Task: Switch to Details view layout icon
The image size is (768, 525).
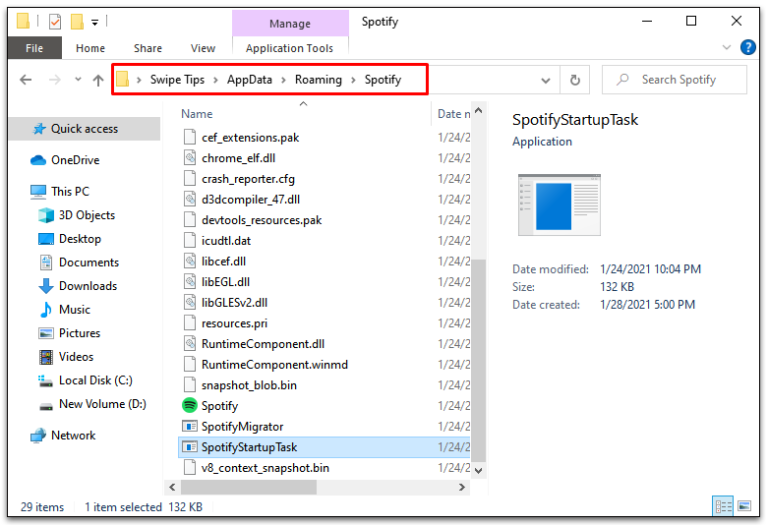Action: 722,506
